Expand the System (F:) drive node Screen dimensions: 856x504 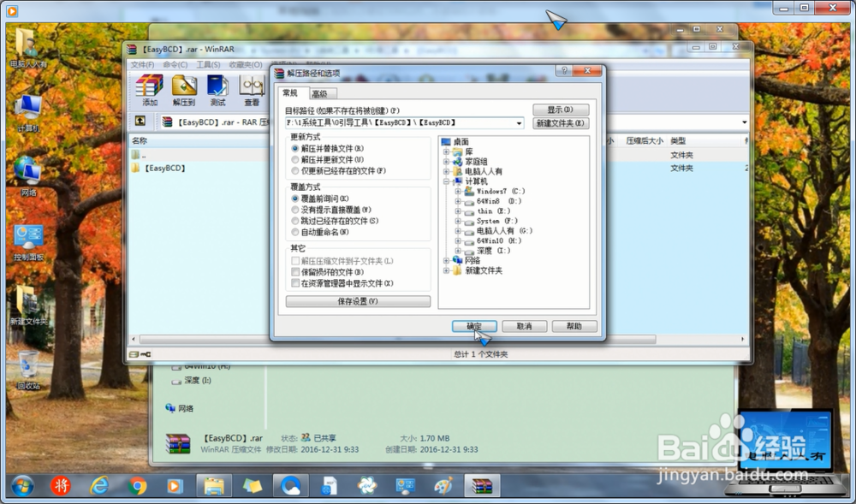pos(457,221)
